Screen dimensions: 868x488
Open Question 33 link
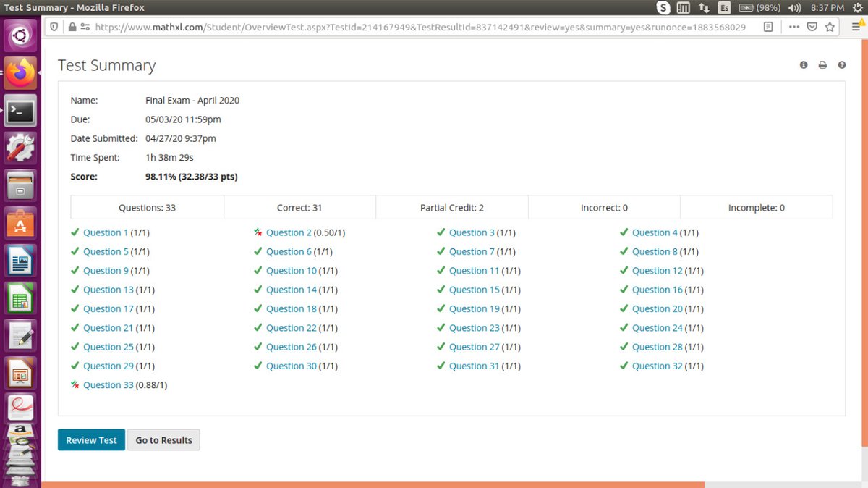coord(109,385)
